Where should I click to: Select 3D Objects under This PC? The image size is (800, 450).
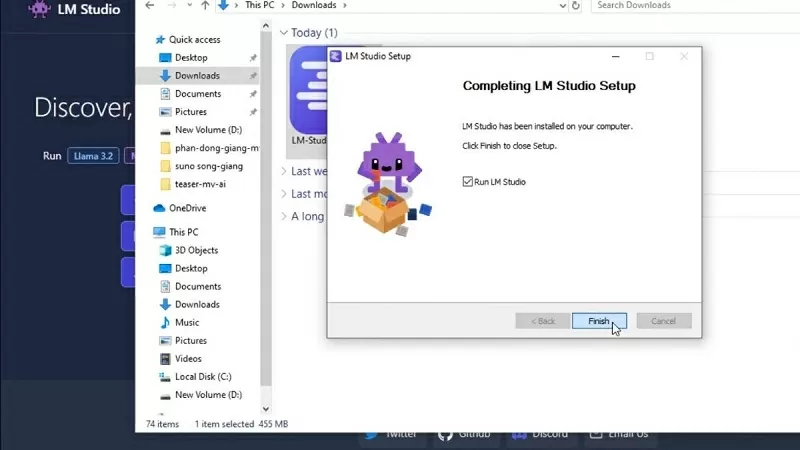tap(195, 250)
